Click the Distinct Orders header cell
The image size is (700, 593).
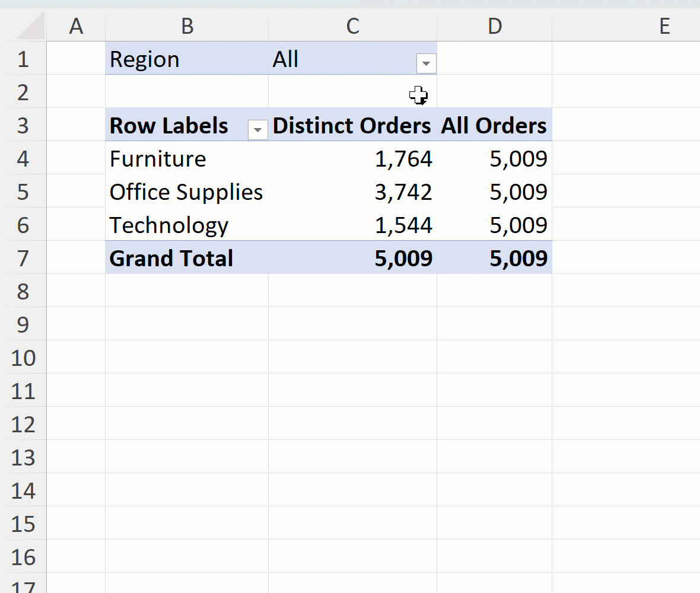(x=352, y=125)
